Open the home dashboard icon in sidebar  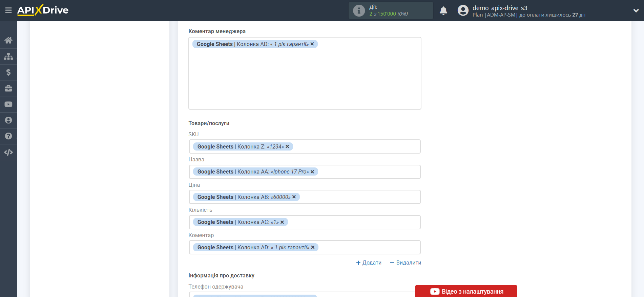[x=8, y=40]
